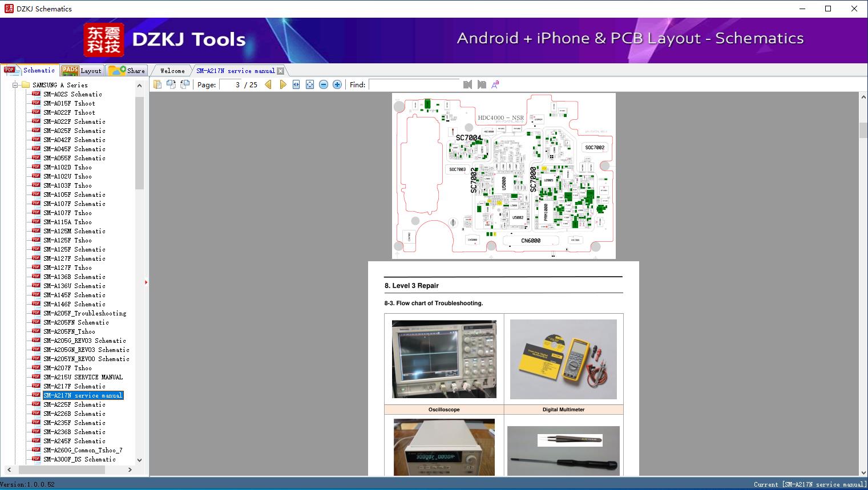Open SM-A260G_Common_Tshoo_7 document
The height and width of the screenshot is (490, 868).
(x=83, y=450)
